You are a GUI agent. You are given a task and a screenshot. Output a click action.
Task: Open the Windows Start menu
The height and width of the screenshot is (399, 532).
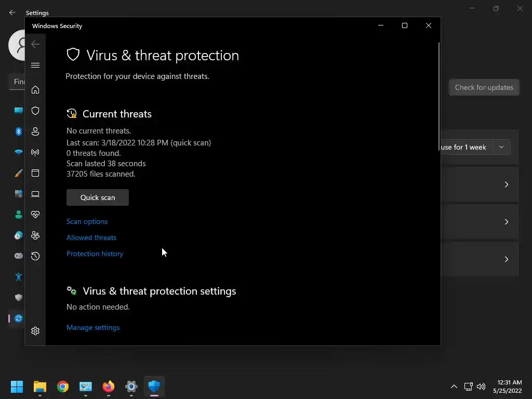pyautogui.click(x=17, y=387)
